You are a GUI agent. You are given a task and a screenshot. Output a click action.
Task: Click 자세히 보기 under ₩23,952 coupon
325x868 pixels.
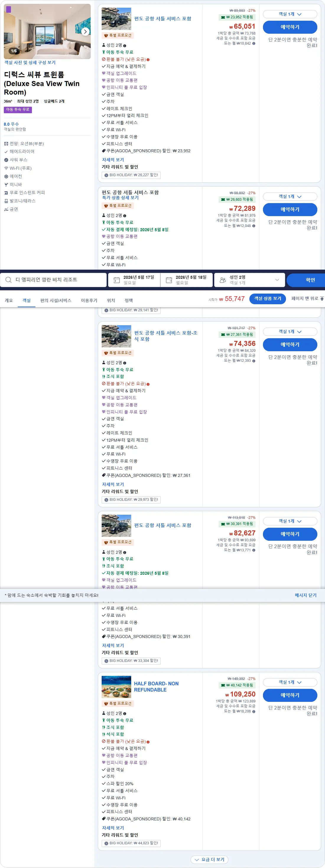click(113, 160)
